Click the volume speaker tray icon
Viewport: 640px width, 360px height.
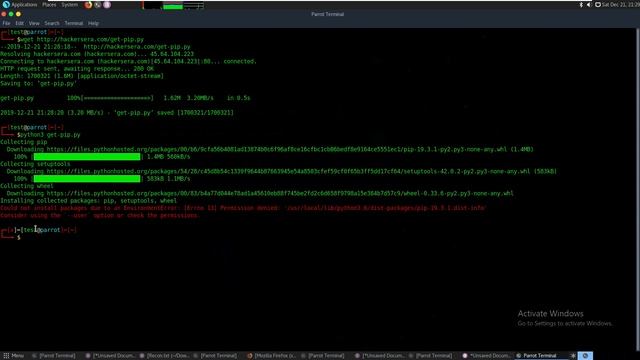point(589,5)
